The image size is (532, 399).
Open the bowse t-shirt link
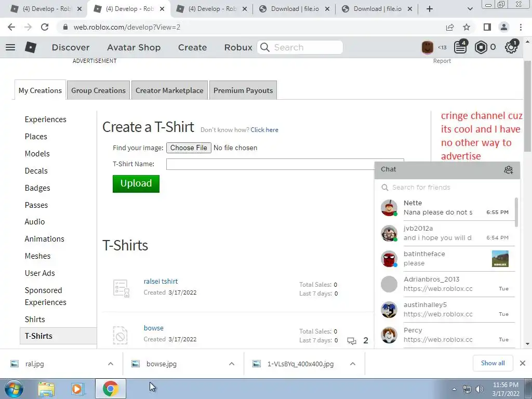pos(153,328)
